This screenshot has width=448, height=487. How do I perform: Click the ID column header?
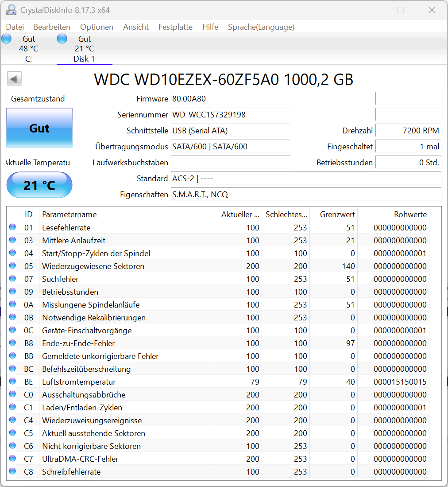28,214
